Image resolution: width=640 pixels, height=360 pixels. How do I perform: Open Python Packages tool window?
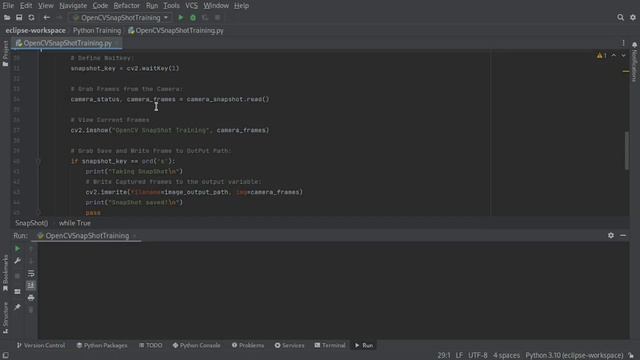(102, 345)
